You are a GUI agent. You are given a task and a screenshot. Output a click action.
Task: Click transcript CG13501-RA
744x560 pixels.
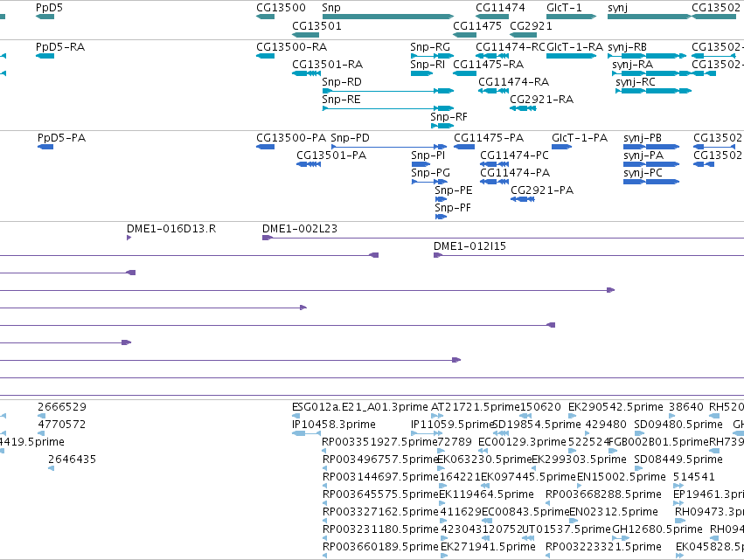[307, 73]
